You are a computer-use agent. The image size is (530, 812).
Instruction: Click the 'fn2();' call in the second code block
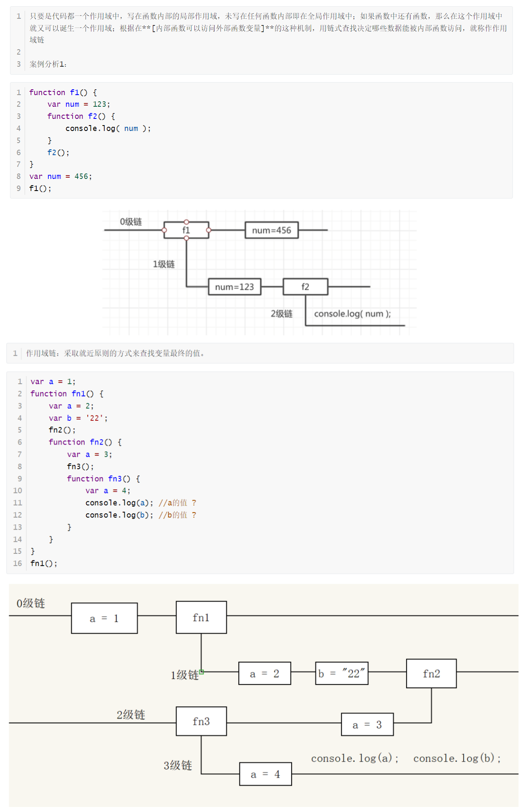[x=62, y=430]
